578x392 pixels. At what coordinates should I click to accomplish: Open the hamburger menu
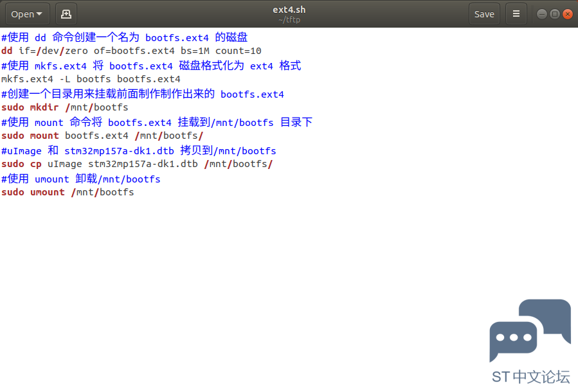coord(516,14)
